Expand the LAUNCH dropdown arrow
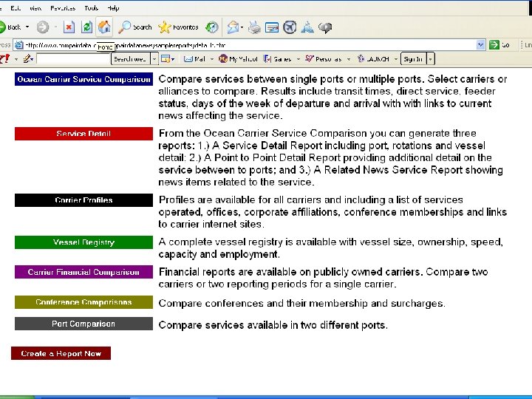Image resolution: width=532 pixels, height=399 pixels. 395,59
